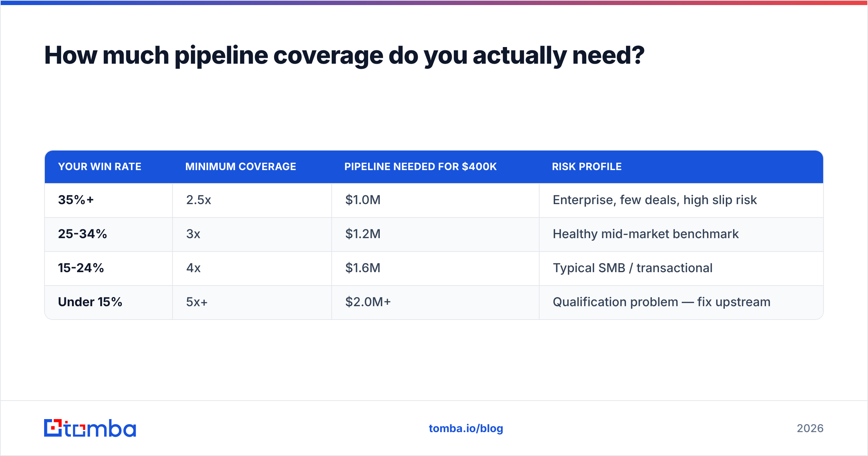
Task: Click the 3x coverage value
Action: pyautogui.click(x=193, y=234)
